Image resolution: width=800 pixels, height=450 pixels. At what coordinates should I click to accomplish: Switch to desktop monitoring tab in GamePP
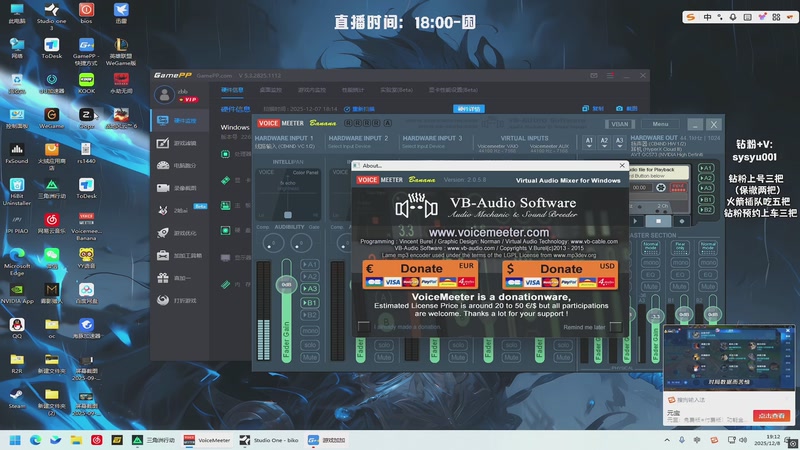click(x=270, y=90)
